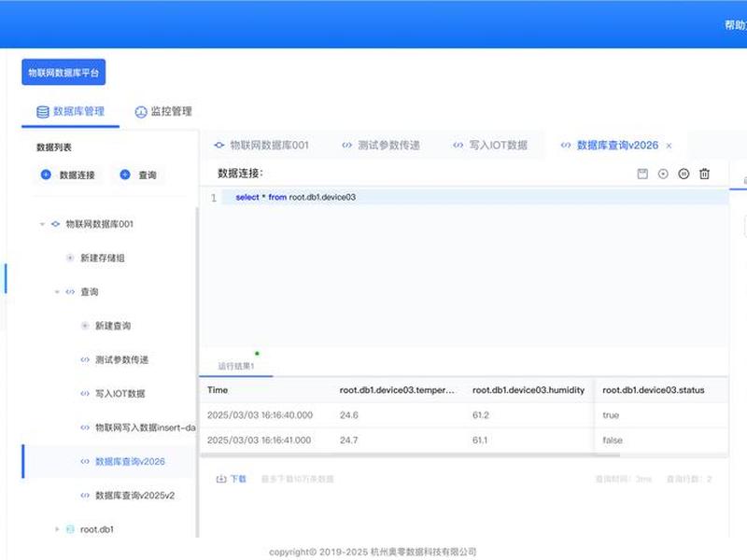Click the save query icon
The height and width of the screenshot is (560, 747).
pyautogui.click(x=642, y=174)
